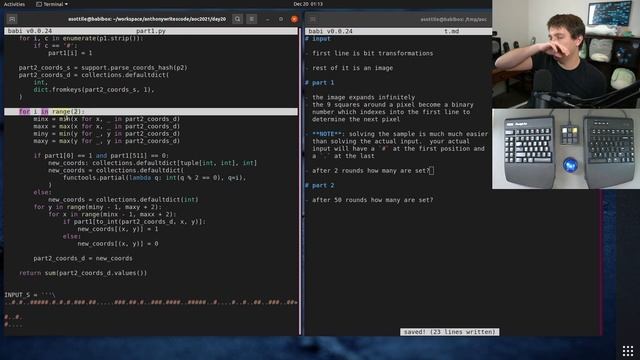The image size is (640, 360).
Task: Click the 'dict.fromkeys(part2_coords_s, 1),' line
Action: coord(94,90)
